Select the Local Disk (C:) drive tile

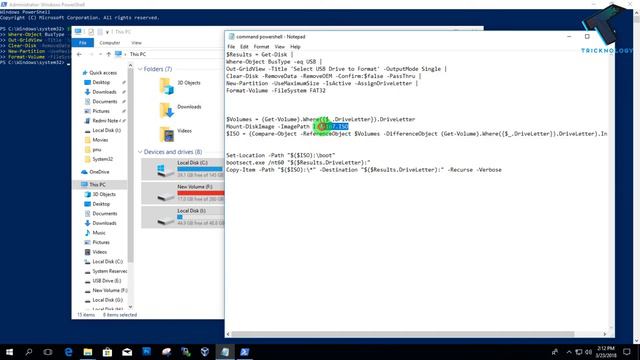(x=183, y=169)
